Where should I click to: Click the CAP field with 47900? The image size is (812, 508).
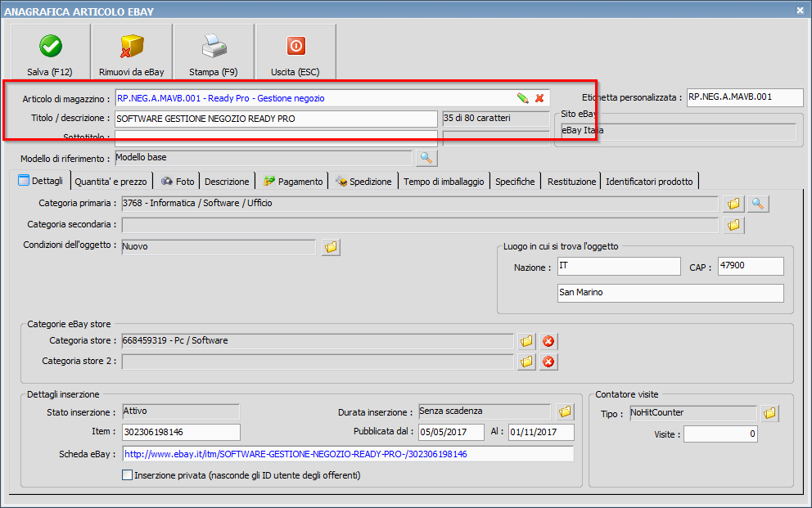[x=751, y=267]
